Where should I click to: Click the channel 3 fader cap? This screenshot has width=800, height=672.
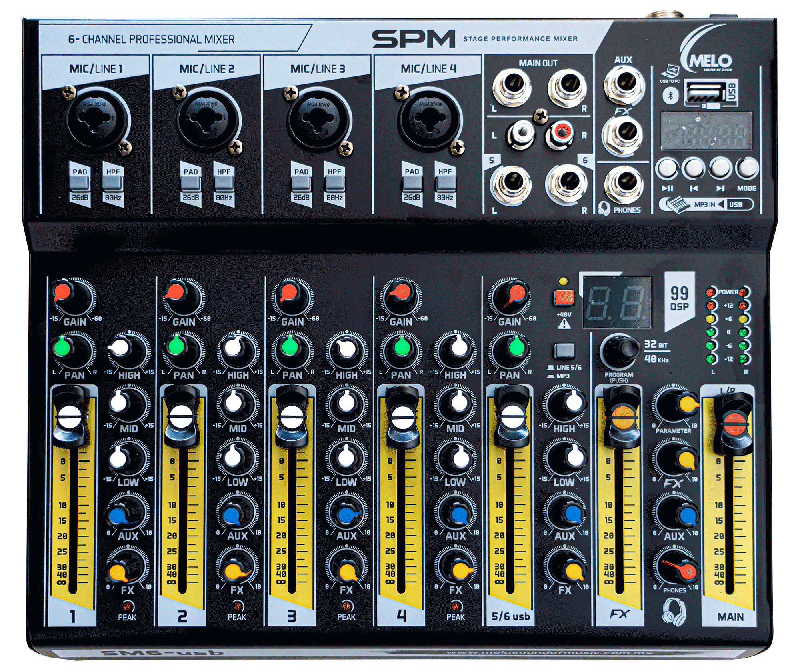point(292,417)
